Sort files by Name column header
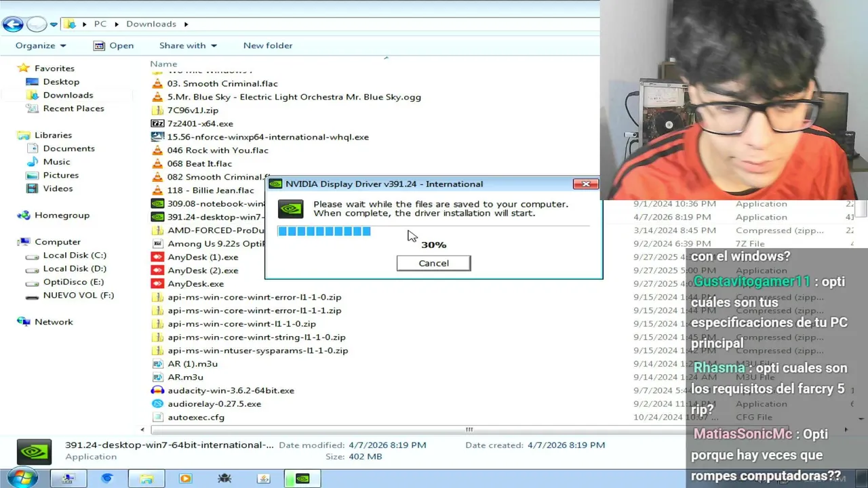 [x=163, y=64]
